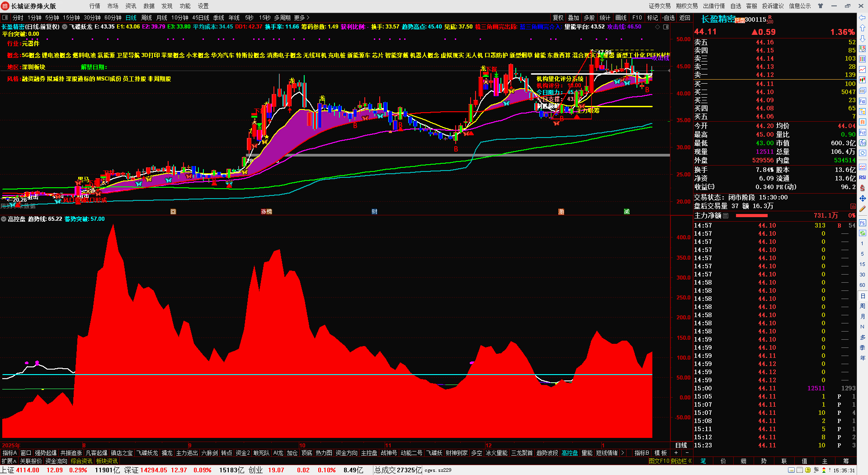868x475 pixels.
Task: Click the up arrow icon in right sidebar
Action: 862,28
